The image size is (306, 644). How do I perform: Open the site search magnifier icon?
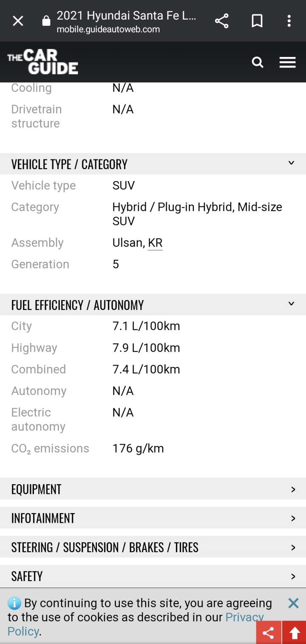[258, 62]
